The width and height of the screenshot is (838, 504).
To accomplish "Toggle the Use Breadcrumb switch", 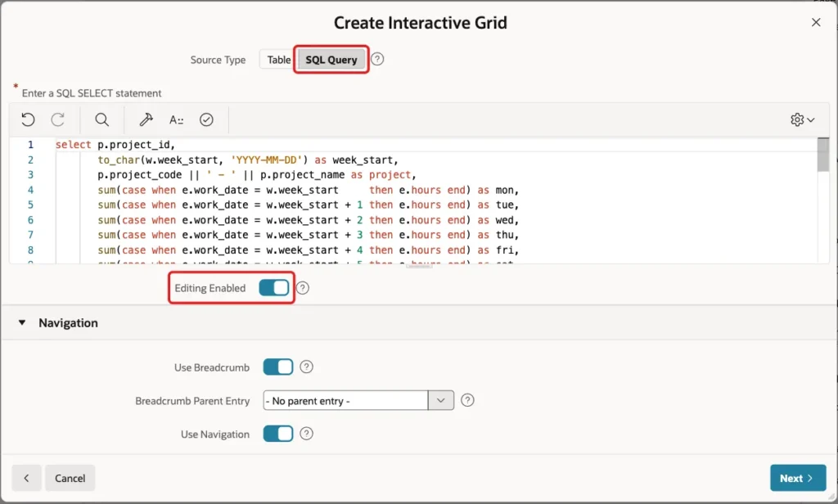I will point(278,367).
